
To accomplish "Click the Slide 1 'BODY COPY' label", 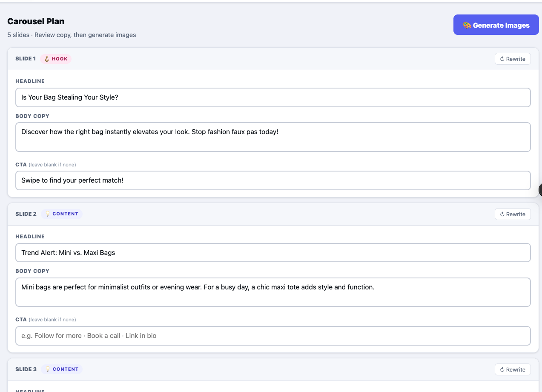I will [x=32, y=116].
